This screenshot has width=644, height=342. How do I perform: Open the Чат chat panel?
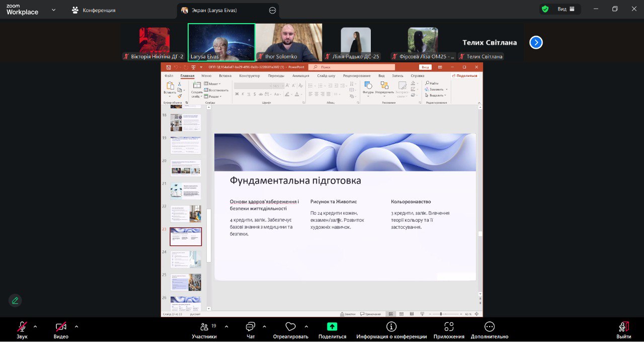[x=251, y=327]
